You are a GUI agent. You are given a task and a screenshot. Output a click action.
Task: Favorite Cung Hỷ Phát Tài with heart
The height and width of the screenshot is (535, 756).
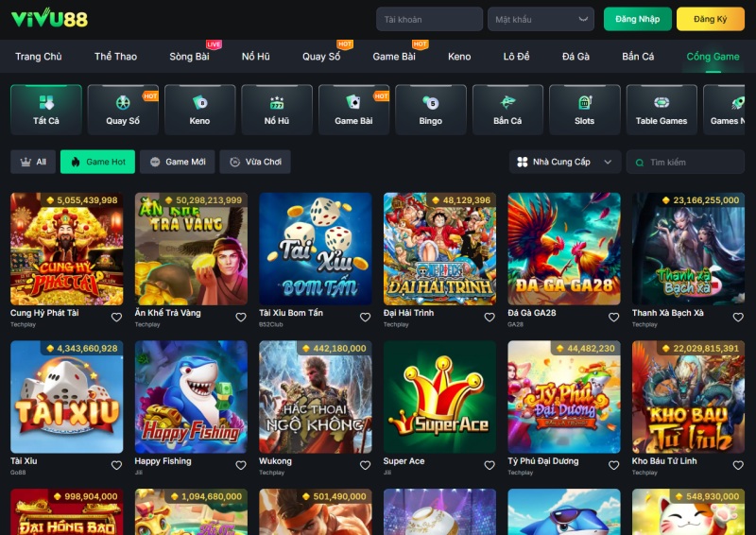coord(116,317)
